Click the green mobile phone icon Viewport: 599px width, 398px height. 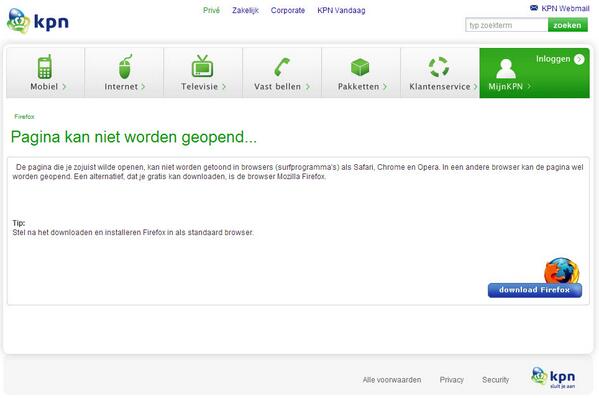(x=45, y=66)
